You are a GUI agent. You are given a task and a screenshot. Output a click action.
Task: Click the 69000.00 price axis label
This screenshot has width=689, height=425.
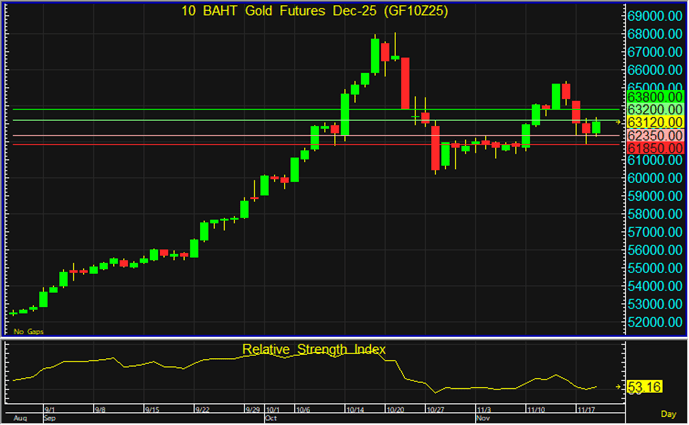click(x=655, y=16)
